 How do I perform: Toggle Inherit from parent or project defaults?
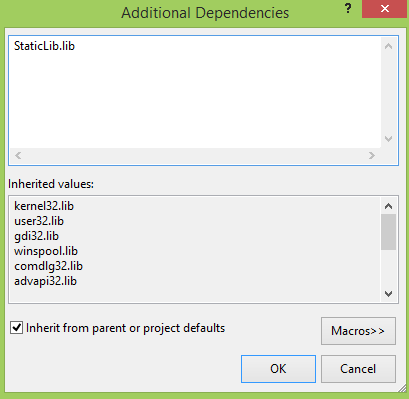click(16, 328)
